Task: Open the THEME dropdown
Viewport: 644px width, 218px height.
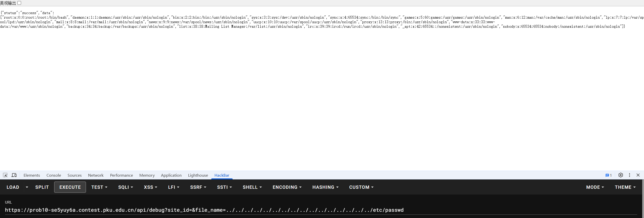Action: tap(625, 187)
